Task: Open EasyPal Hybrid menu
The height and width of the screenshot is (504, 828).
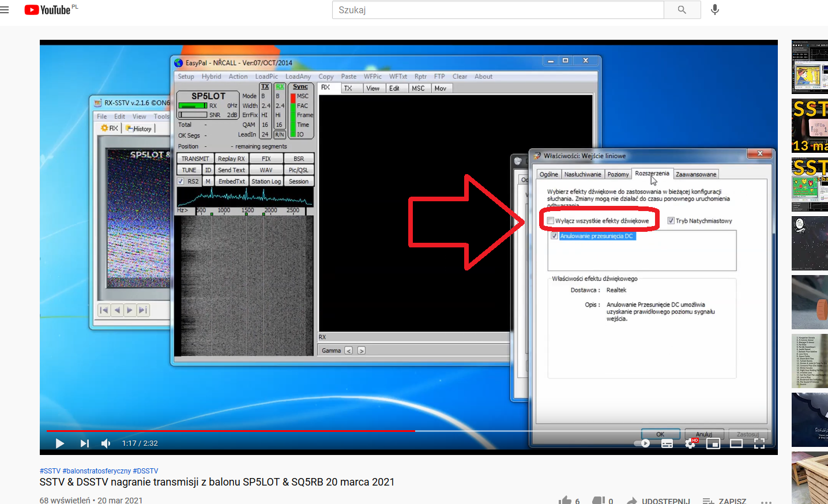Action: tap(211, 77)
